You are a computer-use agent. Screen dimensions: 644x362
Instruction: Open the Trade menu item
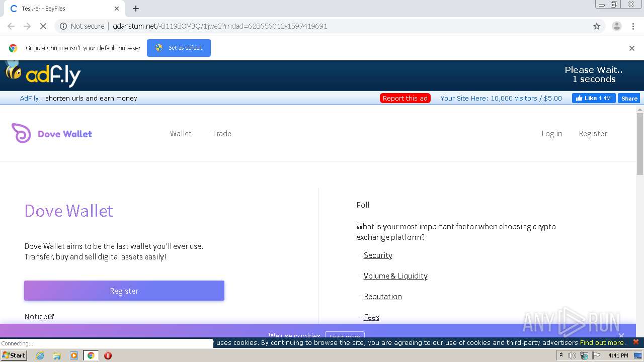pos(221,133)
